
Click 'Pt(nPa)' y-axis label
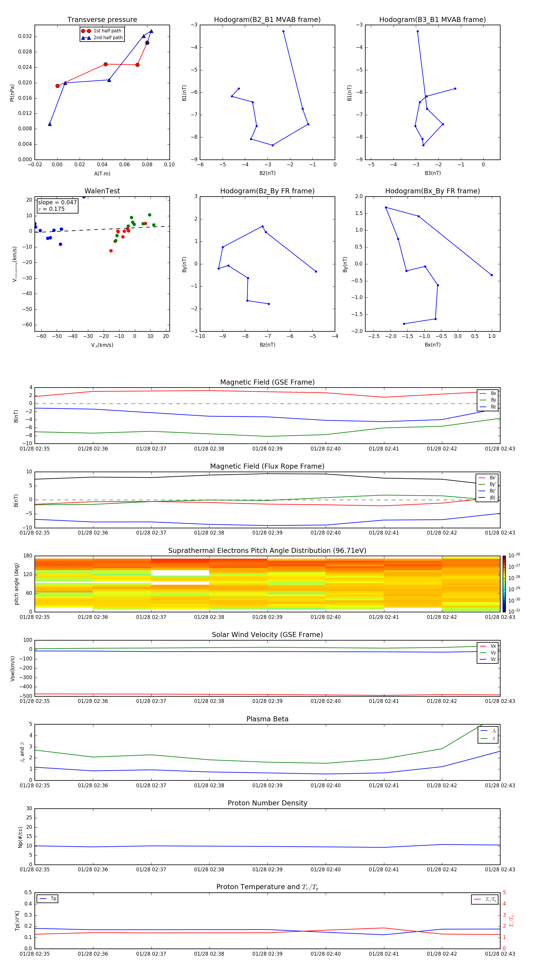[12, 93]
